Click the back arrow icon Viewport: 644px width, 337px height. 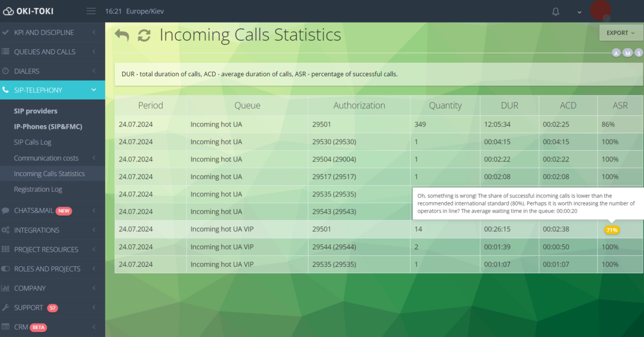[122, 35]
